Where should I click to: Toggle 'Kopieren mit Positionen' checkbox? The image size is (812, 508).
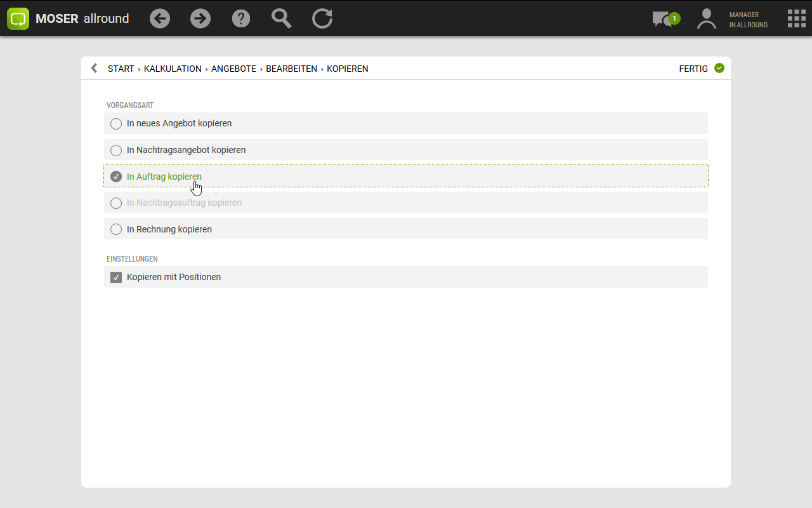(x=116, y=277)
